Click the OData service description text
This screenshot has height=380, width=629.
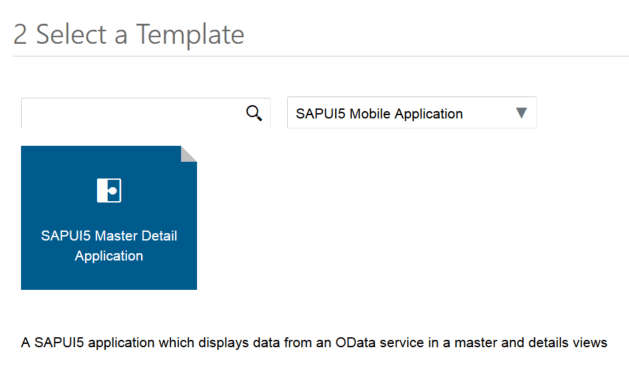(x=314, y=343)
